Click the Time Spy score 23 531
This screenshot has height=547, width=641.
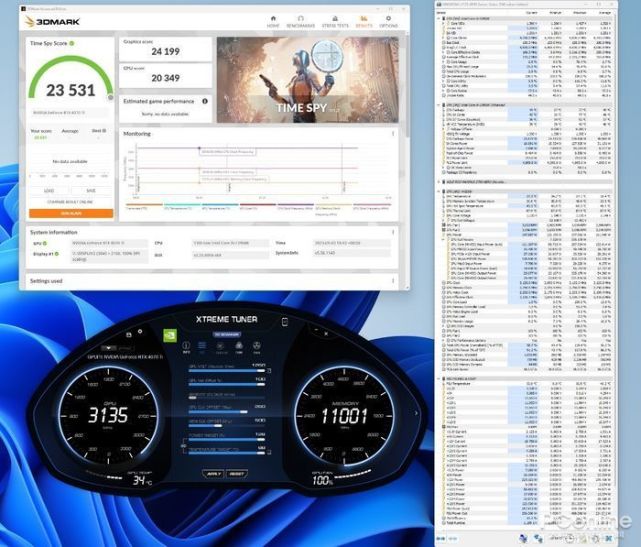[70, 90]
